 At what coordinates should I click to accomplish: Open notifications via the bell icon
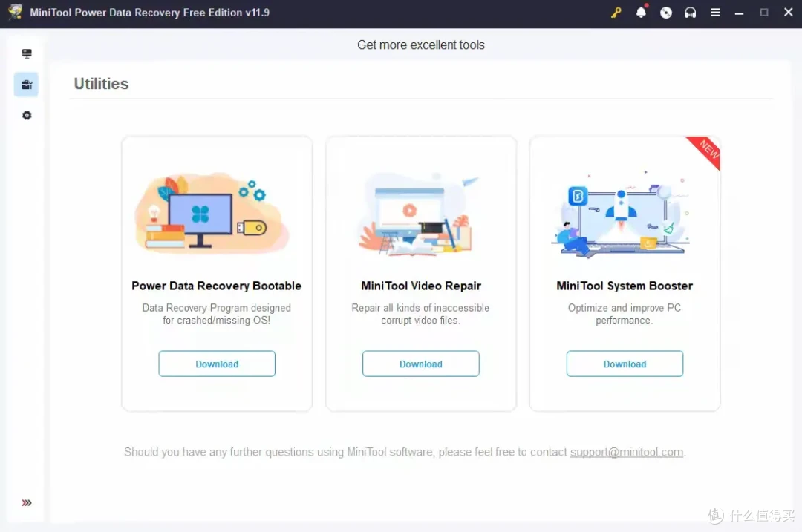tap(641, 12)
